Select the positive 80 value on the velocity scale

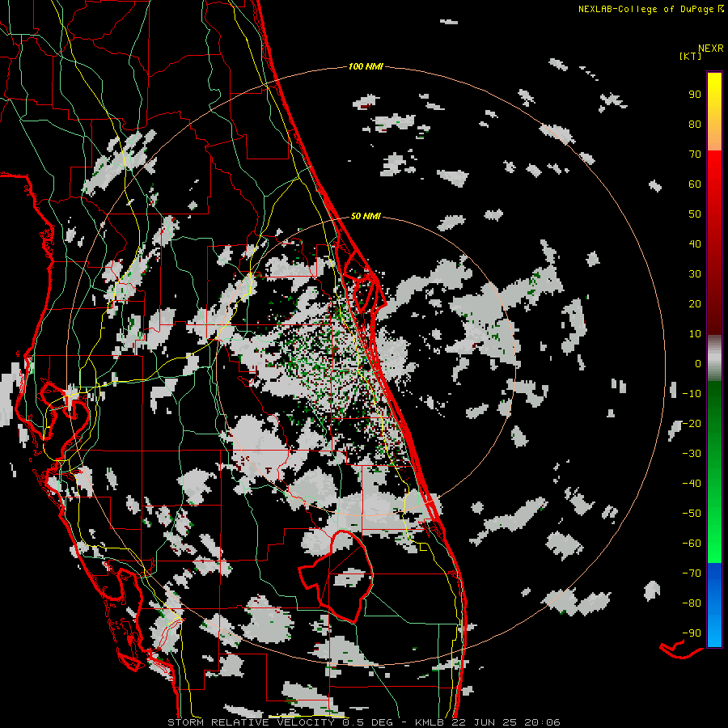(x=695, y=124)
